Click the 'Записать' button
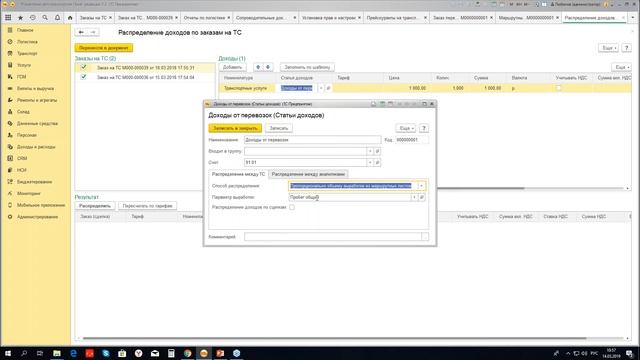Screen dimensions: 640x360 (279, 128)
